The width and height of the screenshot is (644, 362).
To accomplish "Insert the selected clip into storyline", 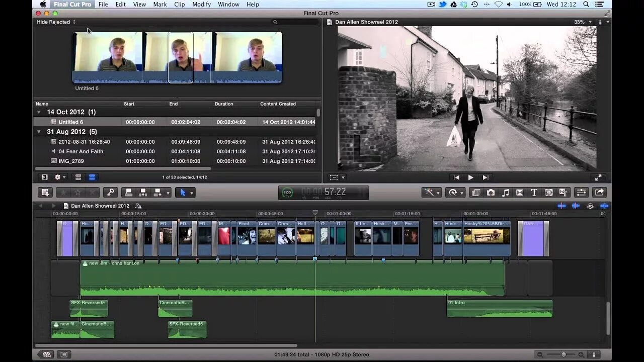I will (143, 193).
